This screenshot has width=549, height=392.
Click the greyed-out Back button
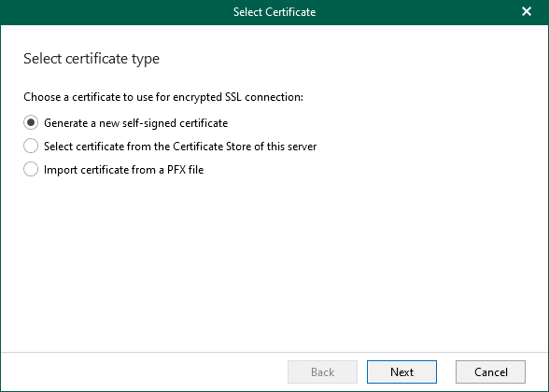(322, 371)
